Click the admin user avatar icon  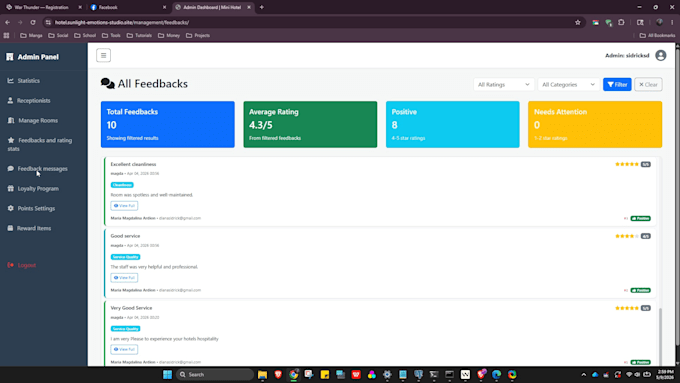(x=660, y=56)
